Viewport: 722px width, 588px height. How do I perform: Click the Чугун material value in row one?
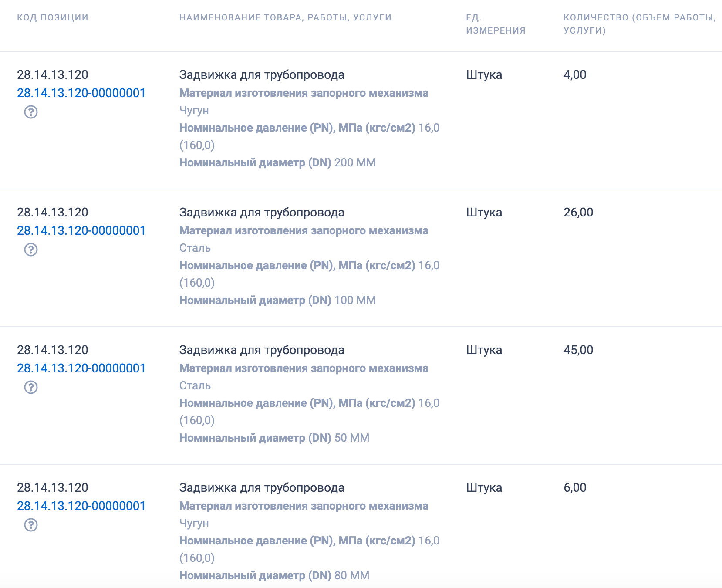(x=194, y=110)
